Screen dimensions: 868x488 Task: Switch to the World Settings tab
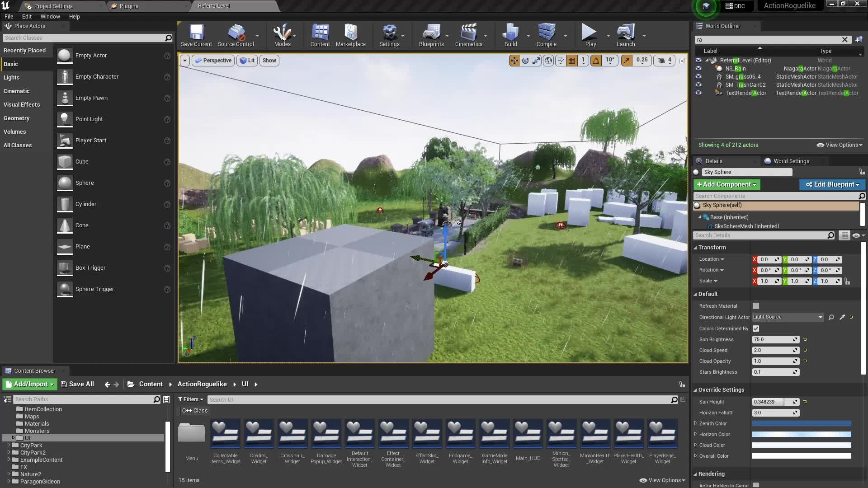point(791,161)
